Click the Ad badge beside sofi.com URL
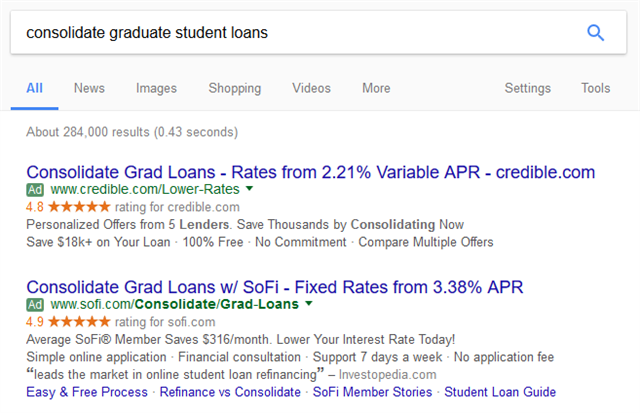 (35, 304)
